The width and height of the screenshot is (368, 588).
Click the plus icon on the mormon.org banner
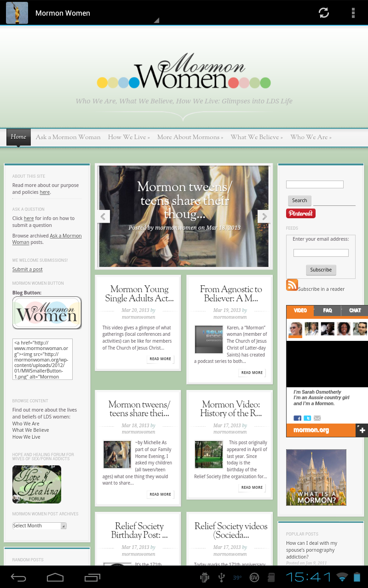[362, 430]
